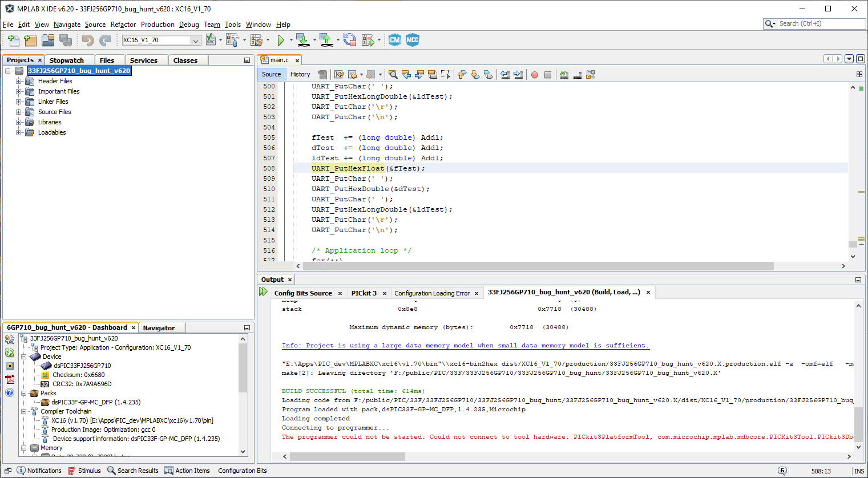Toggle bookmark icon in editor toolbar

tap(488, 75)
